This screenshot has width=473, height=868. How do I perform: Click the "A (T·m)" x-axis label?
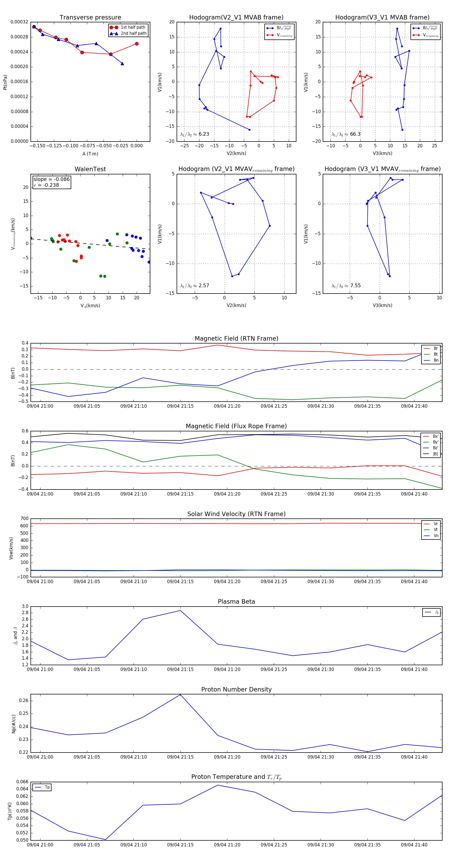(x=90, y=154)
